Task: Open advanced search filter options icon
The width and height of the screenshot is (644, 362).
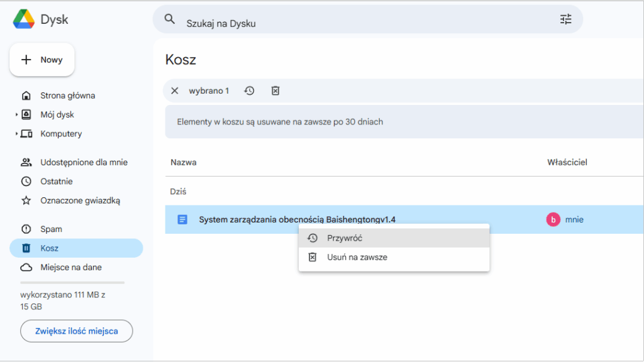Action: click(x=565, y=19)
